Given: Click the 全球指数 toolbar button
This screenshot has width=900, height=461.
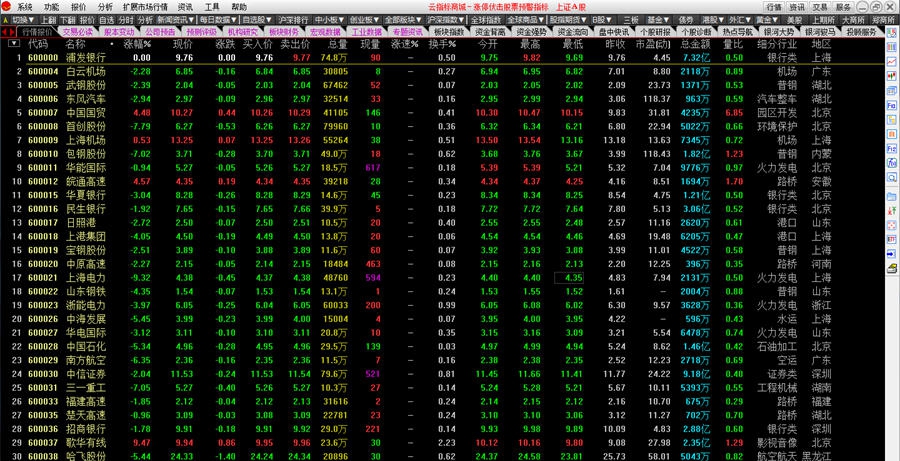Looking at the screenshot, I should [x=486, y=20].
